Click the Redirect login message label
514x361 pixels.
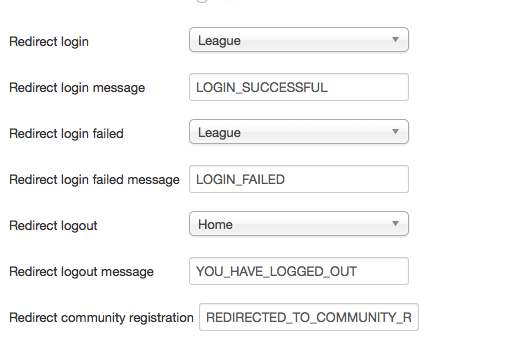[77, 88]
